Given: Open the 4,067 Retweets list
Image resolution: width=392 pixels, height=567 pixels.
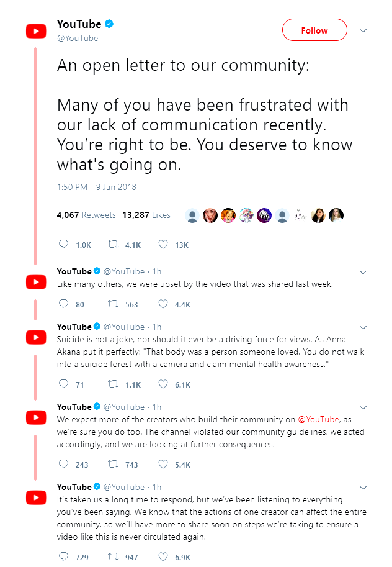Looking at the screenshot, I should point(86,215).
